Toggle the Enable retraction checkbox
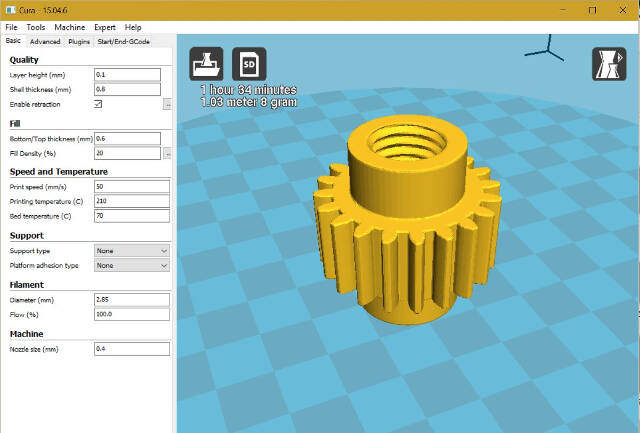The width and height of the screenshot is (640, 433). (98, 104)
